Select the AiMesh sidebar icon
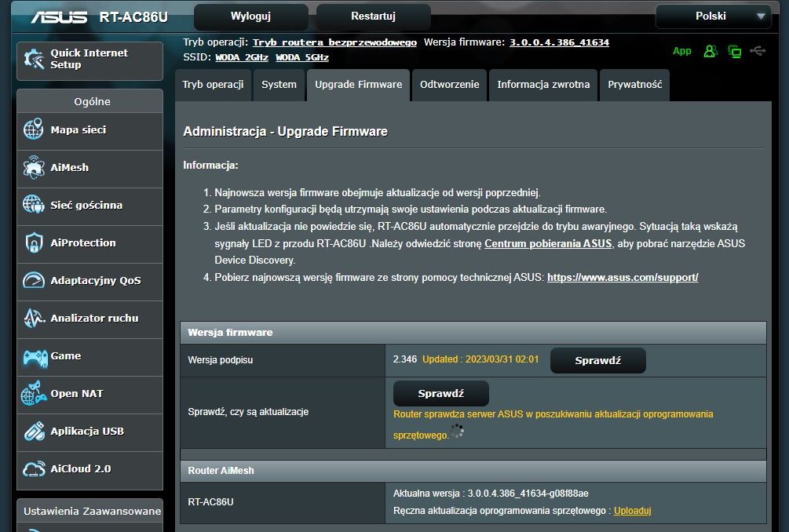Image resolution: width=789 pixels, height=532 pixels. point(34,167)
